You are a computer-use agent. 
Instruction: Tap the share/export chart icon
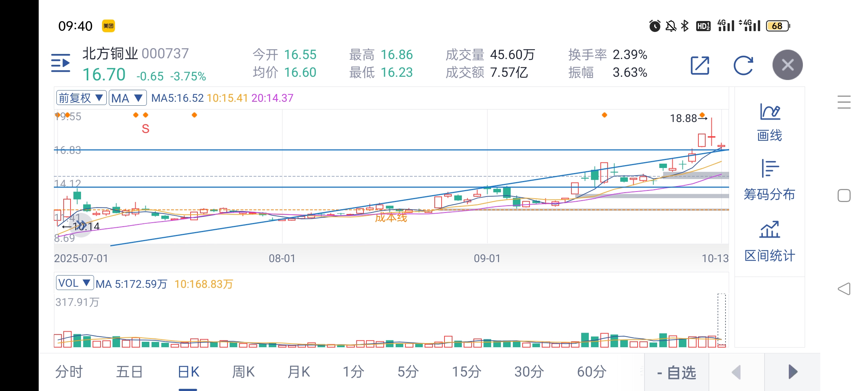(x=700, y=66)
